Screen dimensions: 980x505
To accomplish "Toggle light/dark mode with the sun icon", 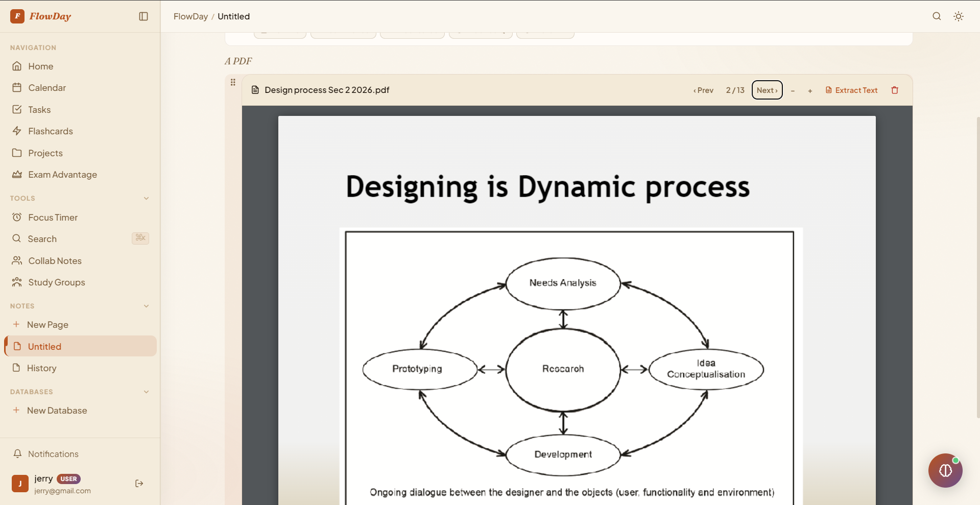I will (959, 16).
